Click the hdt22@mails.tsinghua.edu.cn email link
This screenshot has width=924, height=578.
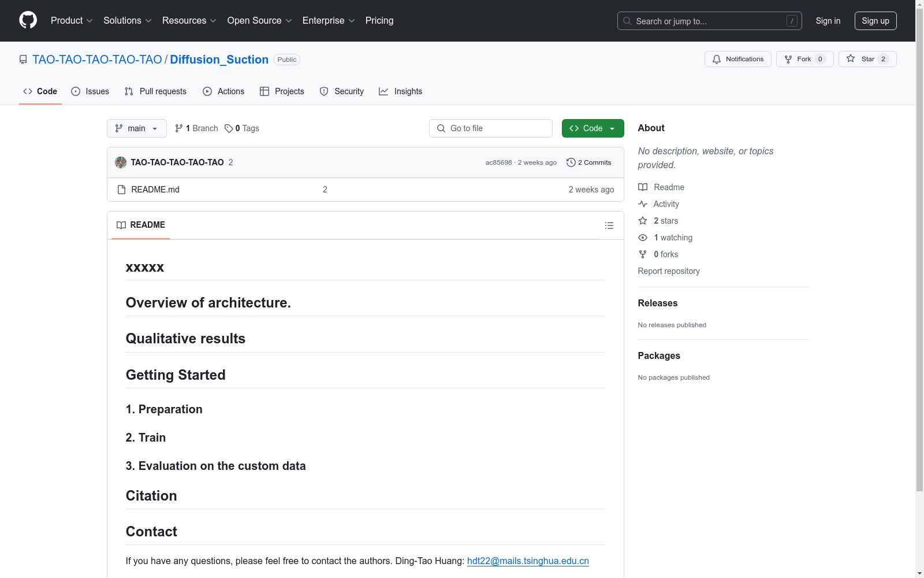click(528, 561)
